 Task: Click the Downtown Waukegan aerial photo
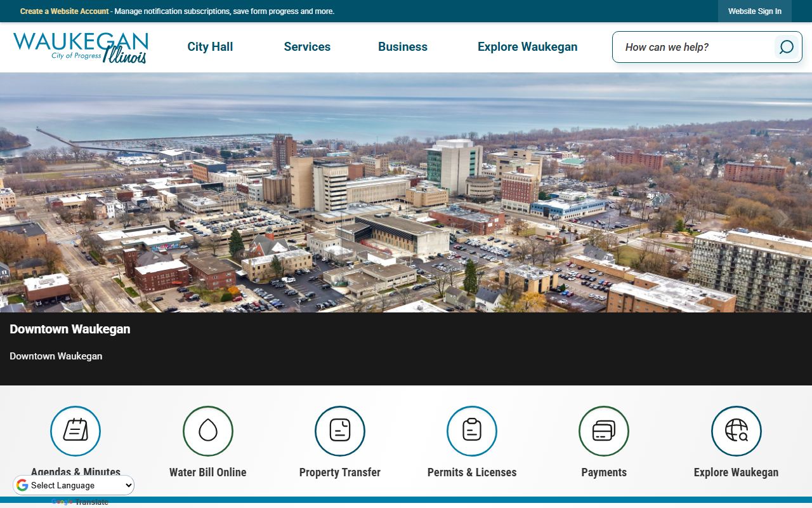(x=406, y=192)
